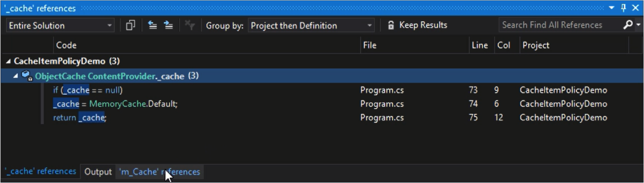Toggle the Keep Results lock button
The height and width of the screenshot is (183, 644).
coord(417,25)
